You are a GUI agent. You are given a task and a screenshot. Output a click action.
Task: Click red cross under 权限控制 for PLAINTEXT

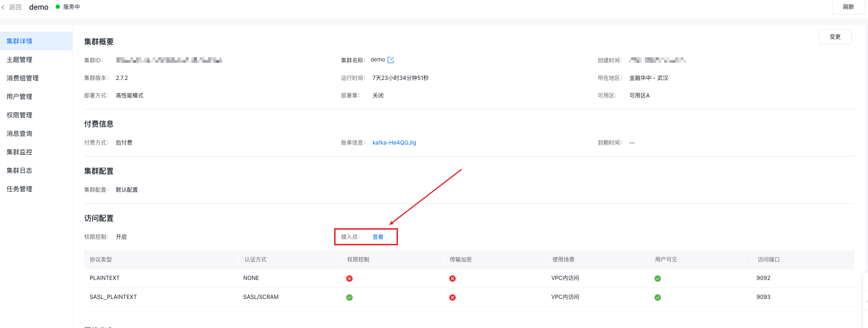pos(349,279)
